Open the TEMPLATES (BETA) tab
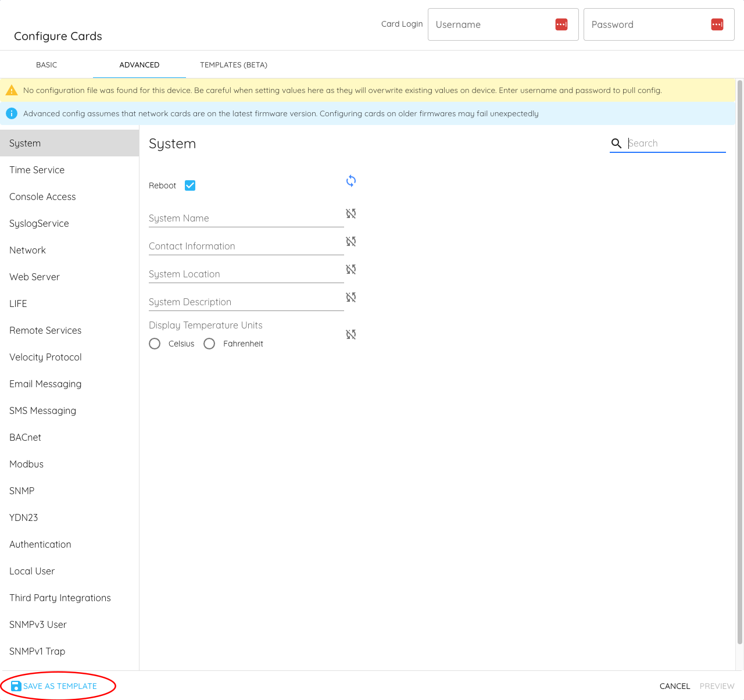The height and width of the screenshot is (700, 744). click(x=234, y=65)
